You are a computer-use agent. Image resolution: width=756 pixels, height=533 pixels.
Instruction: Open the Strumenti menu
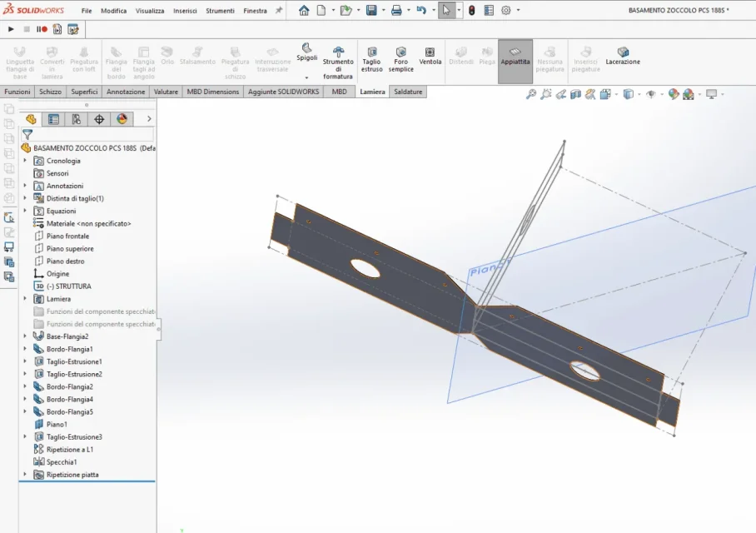[x=220, y=11]
